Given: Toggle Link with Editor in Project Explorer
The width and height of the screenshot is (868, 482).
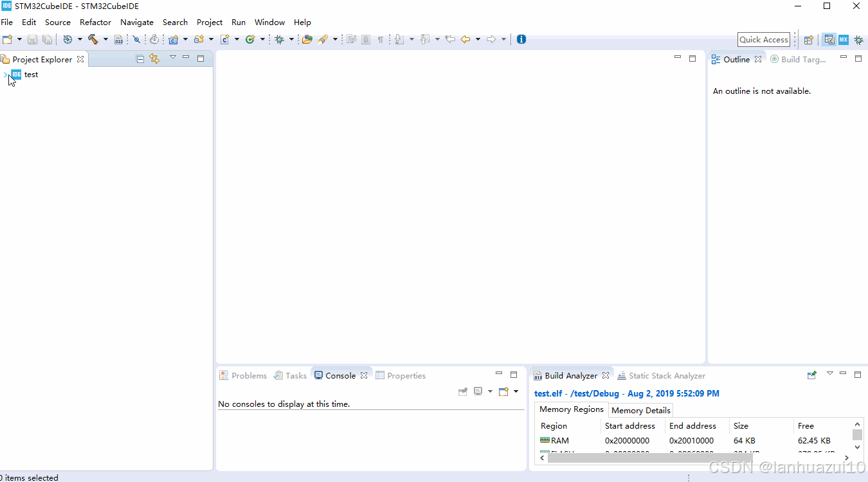Looking at the screenshot, I should 154,58.
